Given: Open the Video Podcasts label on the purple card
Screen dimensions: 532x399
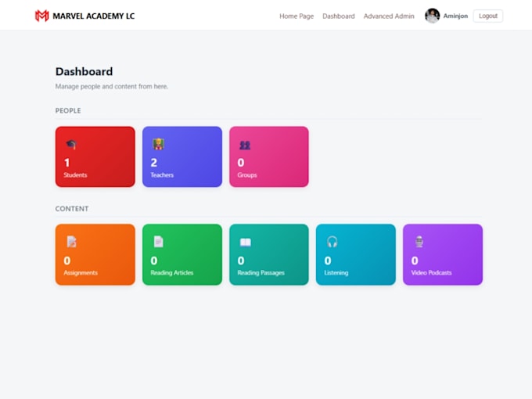Looking at the screenshot, I should coord(431,273).
